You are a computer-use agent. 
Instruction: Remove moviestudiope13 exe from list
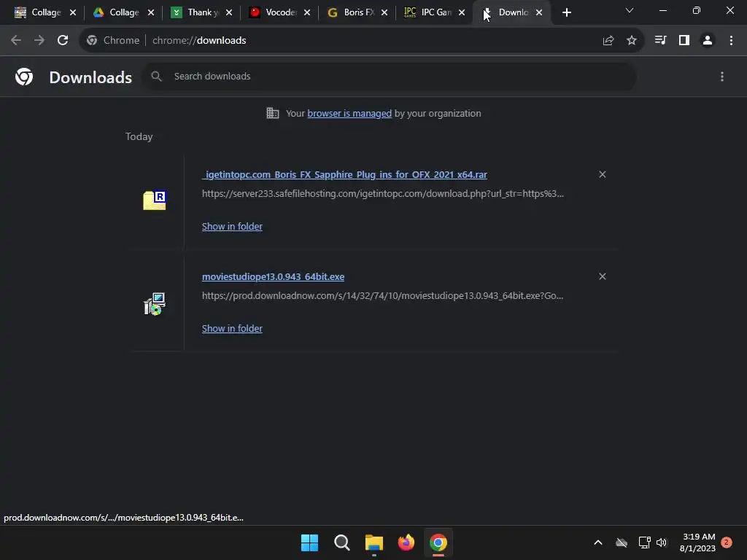(x=602, y=276)
